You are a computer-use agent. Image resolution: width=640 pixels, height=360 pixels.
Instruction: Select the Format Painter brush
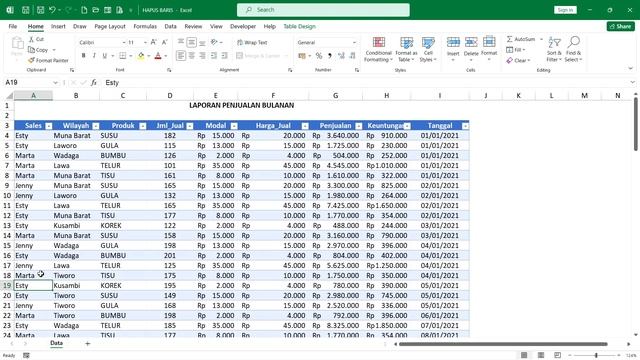(x=31, y=60)
